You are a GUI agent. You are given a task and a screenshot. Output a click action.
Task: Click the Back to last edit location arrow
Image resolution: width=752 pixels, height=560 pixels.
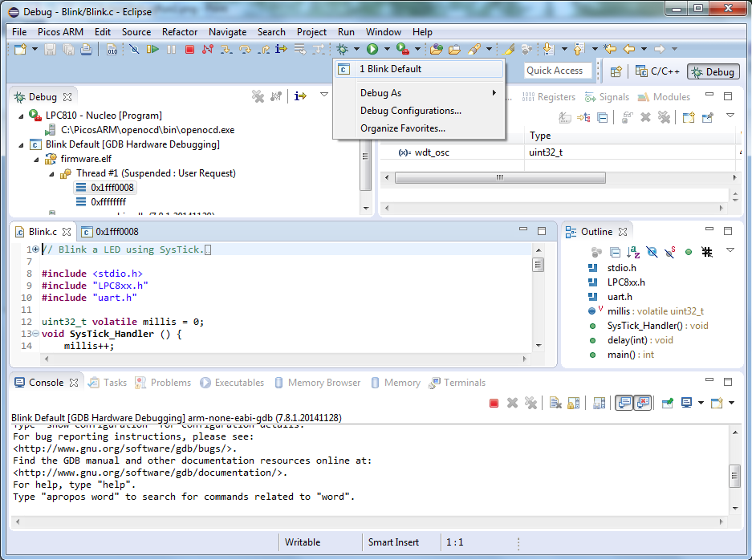pos(610,49)
